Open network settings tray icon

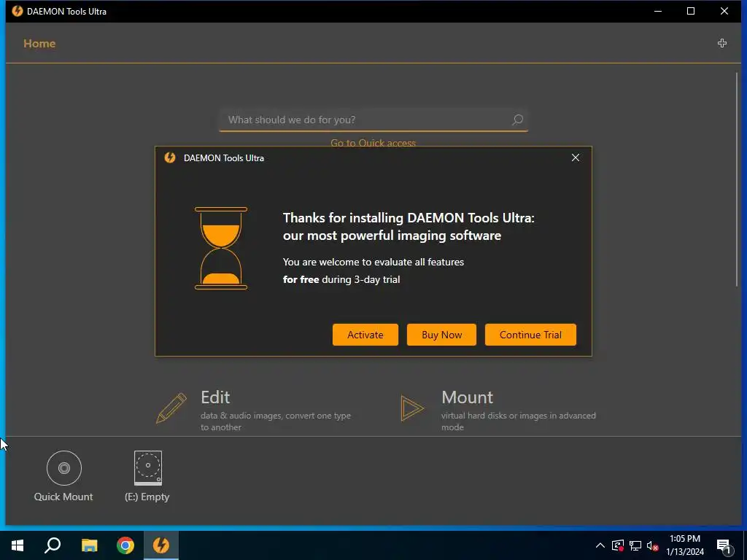[x=635, y=545]
